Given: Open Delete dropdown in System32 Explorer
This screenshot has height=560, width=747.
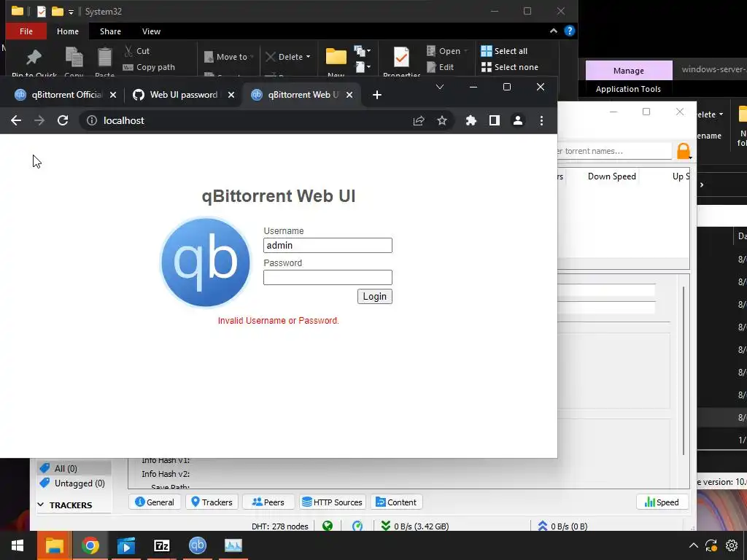Looking at the screenshot, I should [x=288, y=57].
